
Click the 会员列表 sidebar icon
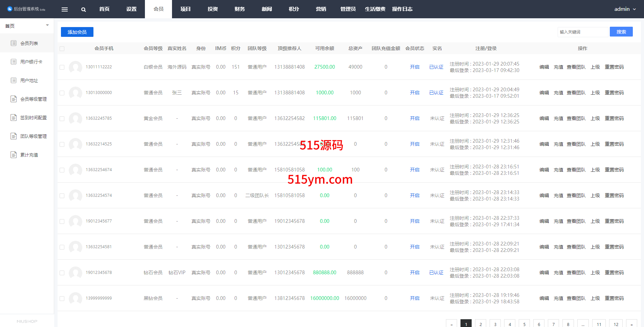pyautogui.click(x=14, y=43)
